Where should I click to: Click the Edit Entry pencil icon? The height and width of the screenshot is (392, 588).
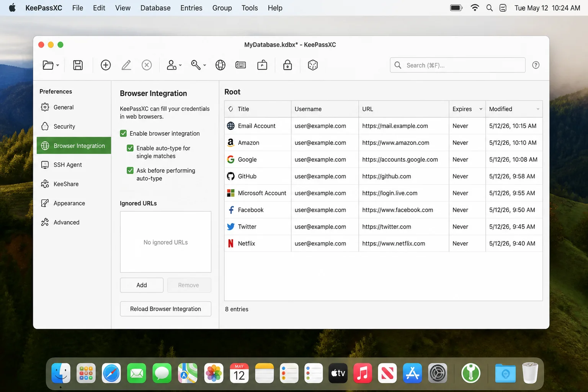(x=126, y=65)
